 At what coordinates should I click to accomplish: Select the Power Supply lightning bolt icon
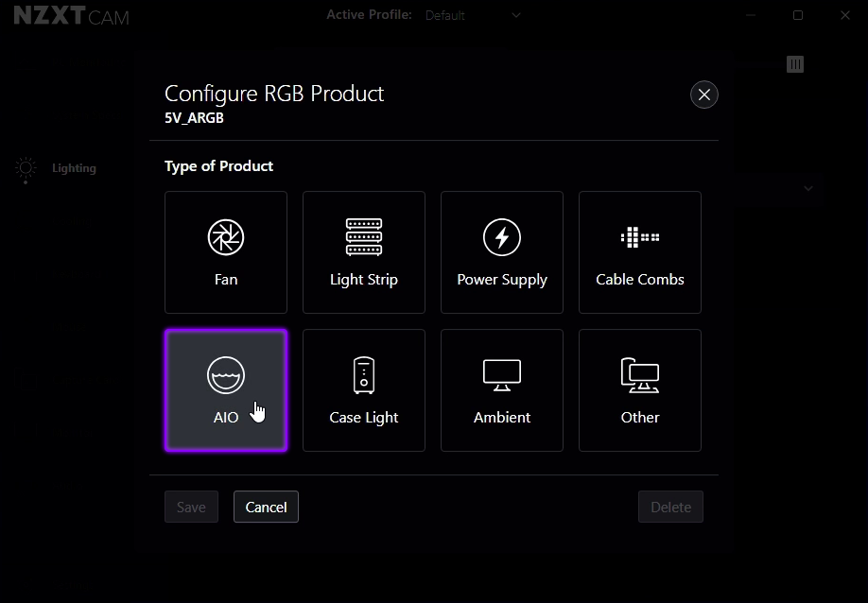501,237
